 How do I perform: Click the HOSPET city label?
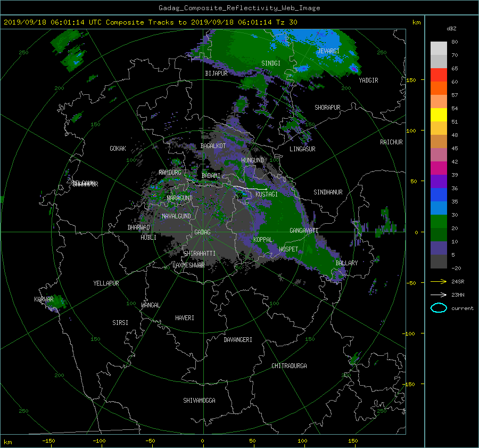click(x=288, y=249)
